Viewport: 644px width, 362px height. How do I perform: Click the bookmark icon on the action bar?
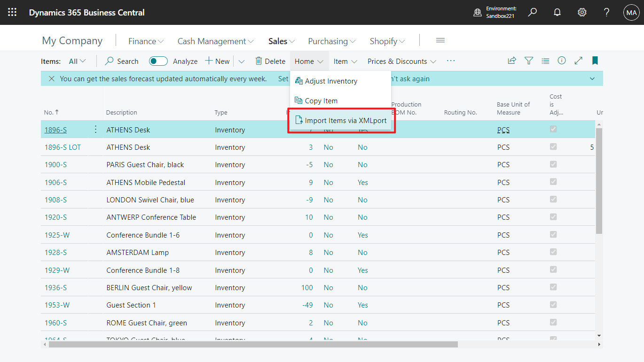click(x=595, y=61)
